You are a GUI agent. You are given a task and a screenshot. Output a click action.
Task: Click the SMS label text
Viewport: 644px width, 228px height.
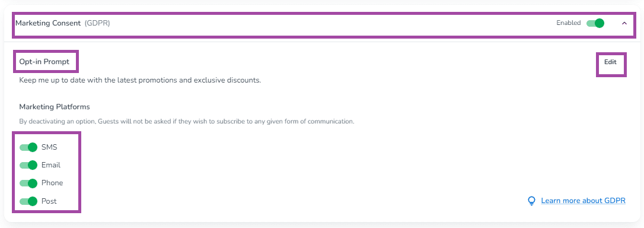coord(49,147)
